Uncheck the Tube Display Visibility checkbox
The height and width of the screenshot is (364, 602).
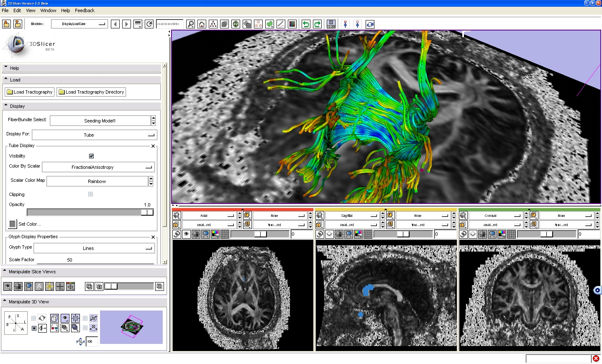coord(91,156)
